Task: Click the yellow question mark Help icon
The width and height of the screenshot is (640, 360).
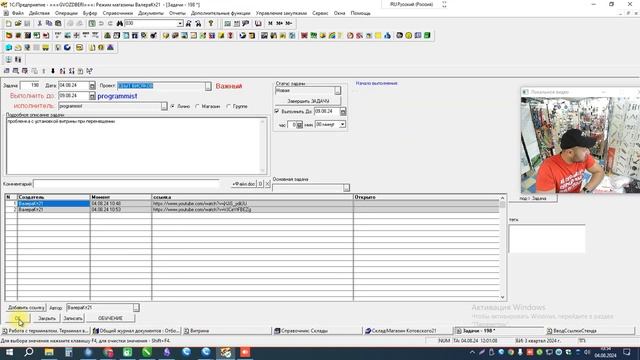Action: 211,24
